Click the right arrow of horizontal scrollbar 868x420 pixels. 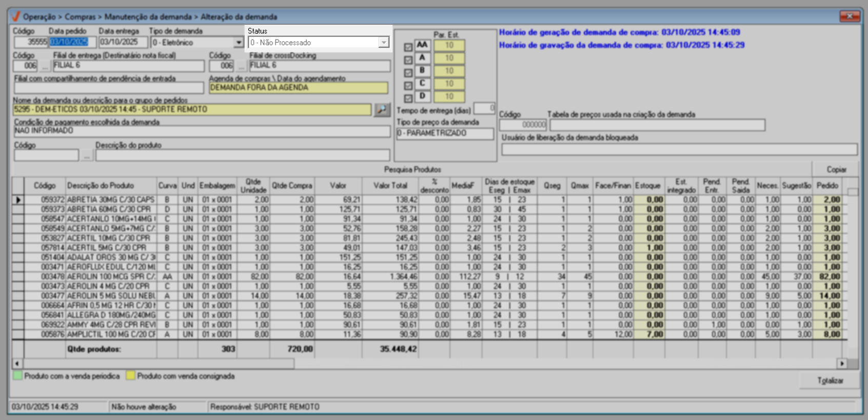[841, 364]
